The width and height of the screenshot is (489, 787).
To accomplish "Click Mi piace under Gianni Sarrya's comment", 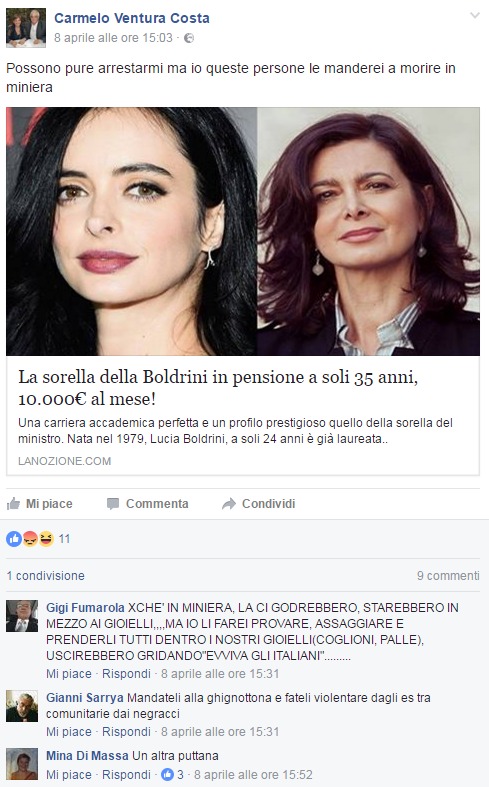I will point(69,732).
